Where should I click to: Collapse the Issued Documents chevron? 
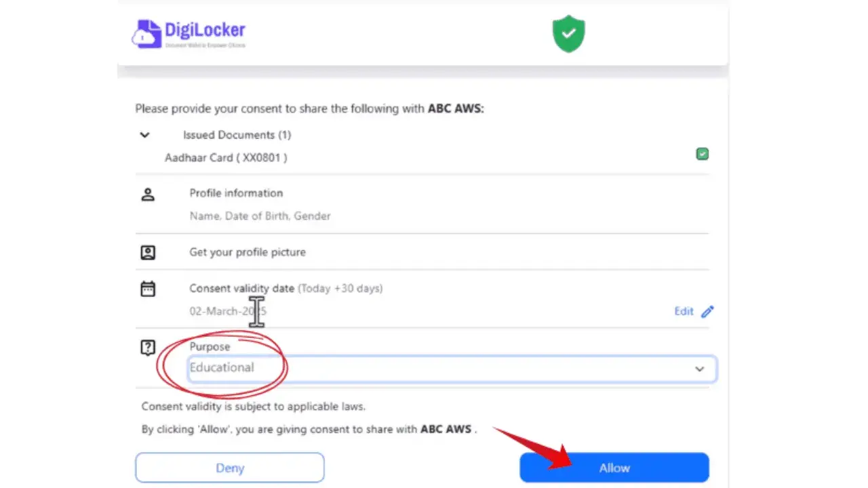point(144,135)
